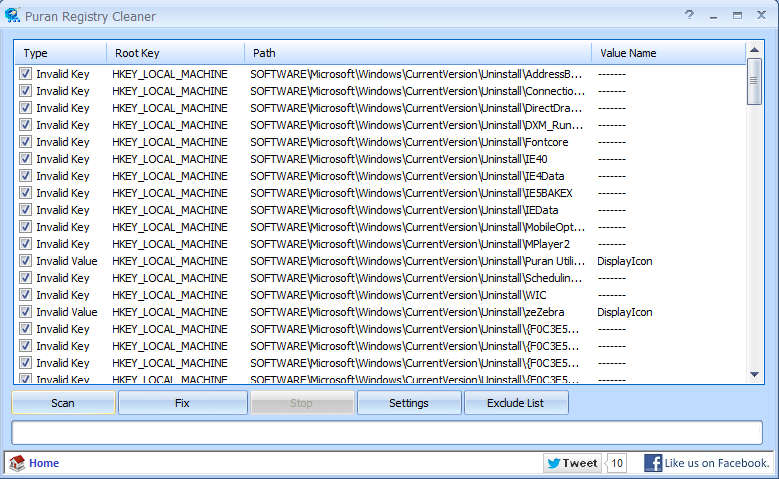Click the Twitter bird Tweet button
Viewport: 779px width, 479px height.
(x=572, y=463)
